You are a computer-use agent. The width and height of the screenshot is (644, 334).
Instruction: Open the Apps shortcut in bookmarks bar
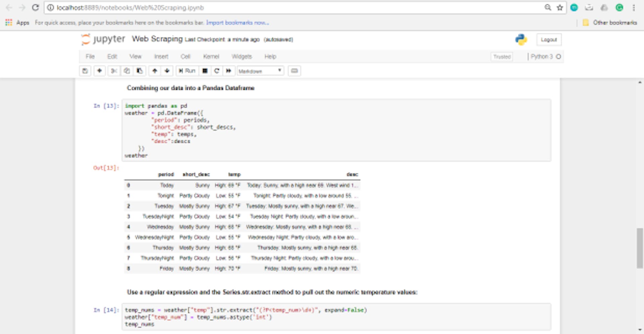point(17,22)
